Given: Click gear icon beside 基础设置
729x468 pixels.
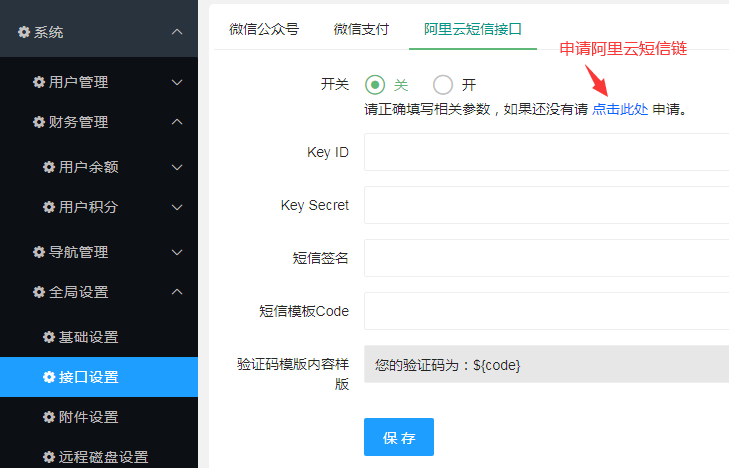Looking at the screenshot, I should [x=49, y=337].
